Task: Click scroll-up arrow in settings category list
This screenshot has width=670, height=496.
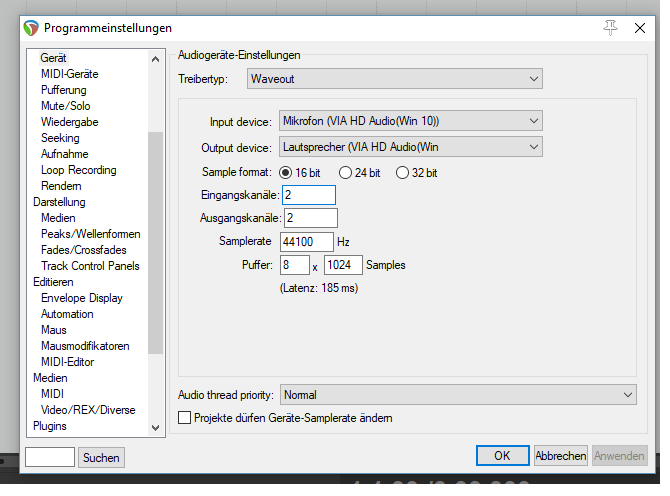Action: 156,59
